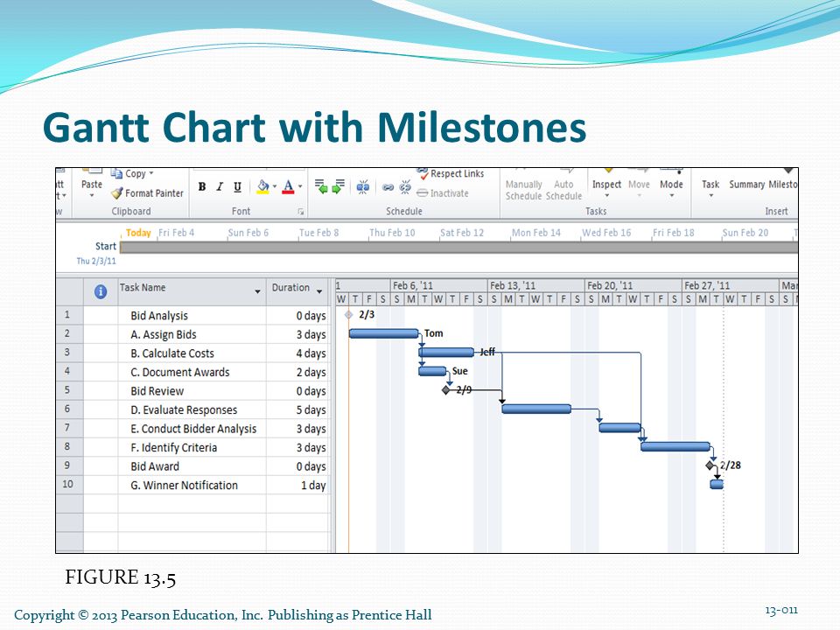Open the Task Name column filter dropdown
This screenshot has height=630, width=840.
point(257,291)
